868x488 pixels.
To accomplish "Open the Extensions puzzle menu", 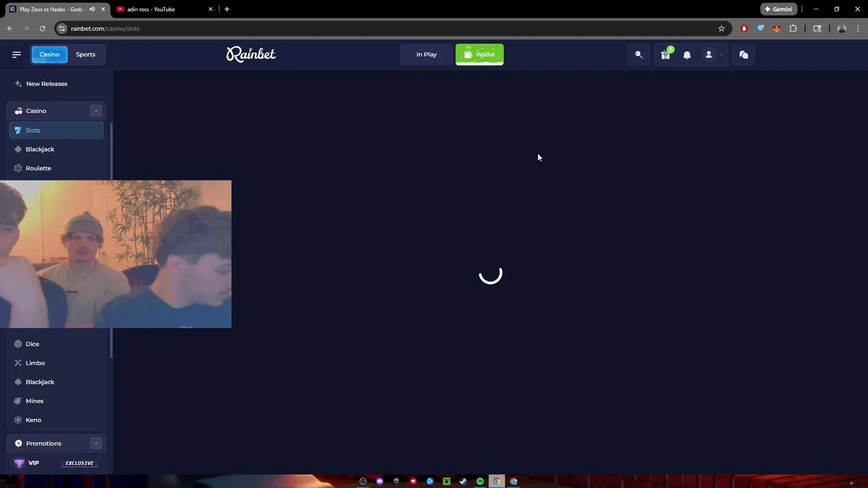I will tap(793, 28).
